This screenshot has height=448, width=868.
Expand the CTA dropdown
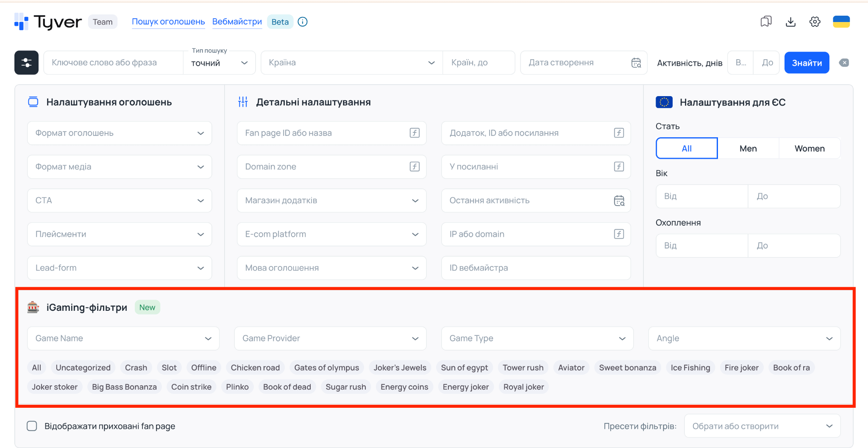pyautogui.click(x=120, y=200)
